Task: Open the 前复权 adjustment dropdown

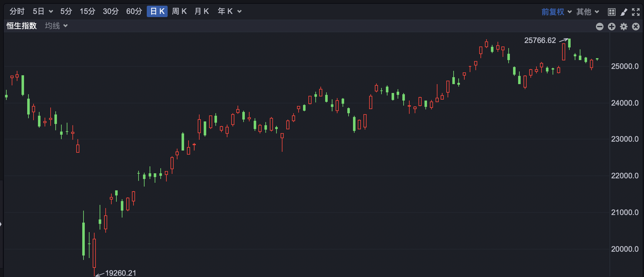Action: (x=556, y=12)
